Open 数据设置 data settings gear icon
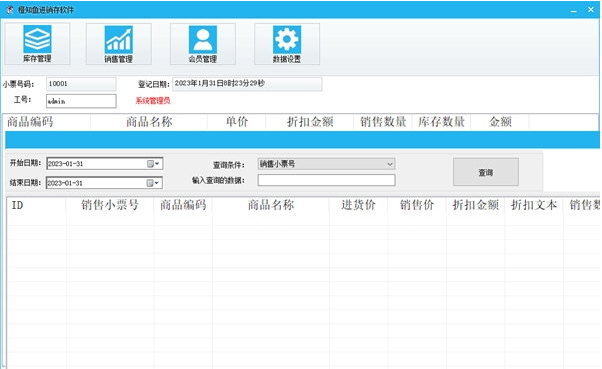This screenshot has width=602, height=369. (x=287, y=44)
